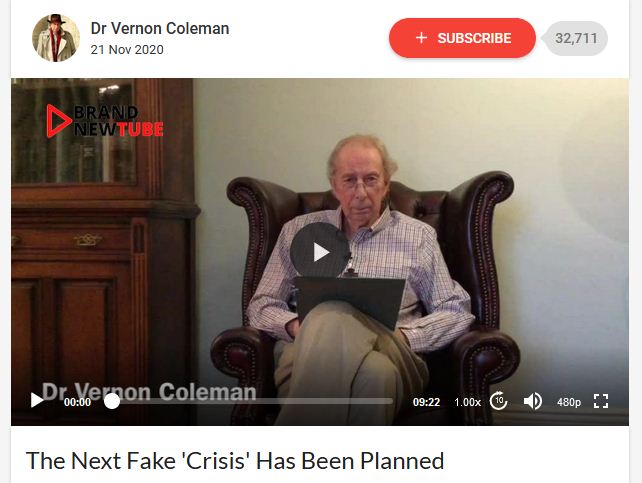The image size is (642, 483).
Task: Click the 21 Nov 2020 upload date
Action: (x=127, y=50)
